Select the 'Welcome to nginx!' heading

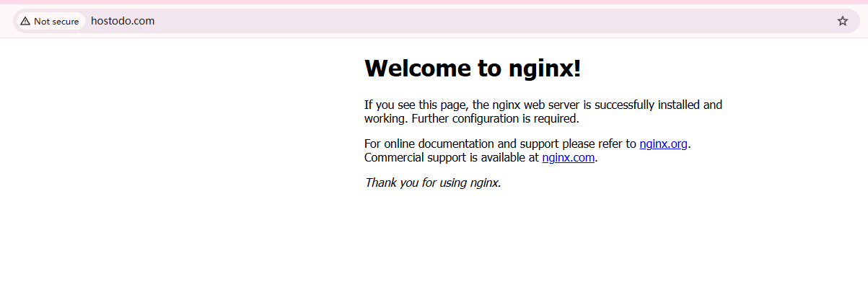pos(473,69)
